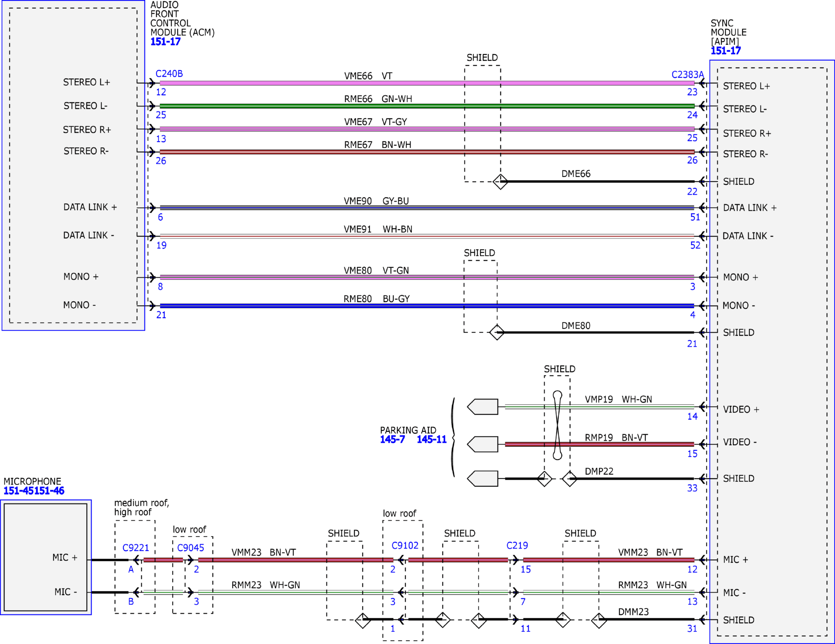Click the twisted pair symbol between video wires
Viewport: 835px width, 644px height.
pos(557,425)
